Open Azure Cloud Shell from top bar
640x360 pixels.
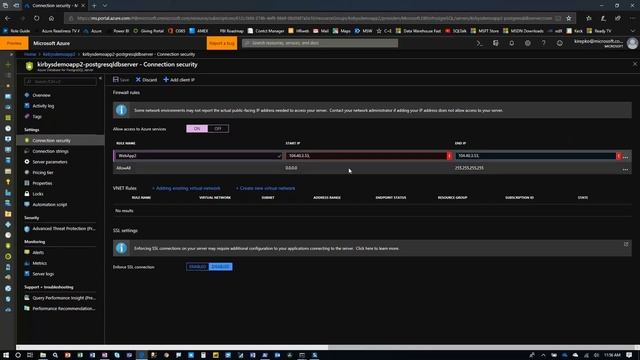point(480,43)
